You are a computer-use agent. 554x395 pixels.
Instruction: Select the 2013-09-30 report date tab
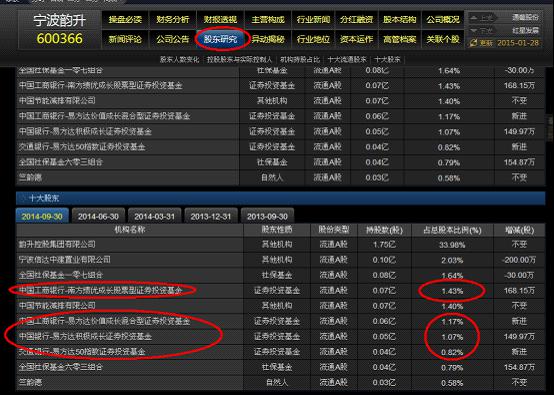tap(267, 216)
